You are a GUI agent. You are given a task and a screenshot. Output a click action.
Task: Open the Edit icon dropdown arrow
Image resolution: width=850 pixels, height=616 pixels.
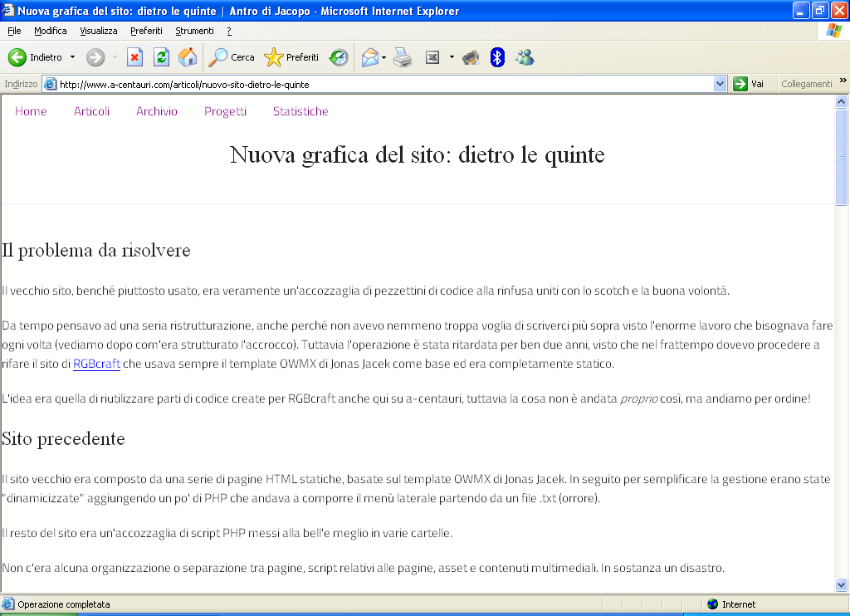pyautogui.click(x=452, y=57)
